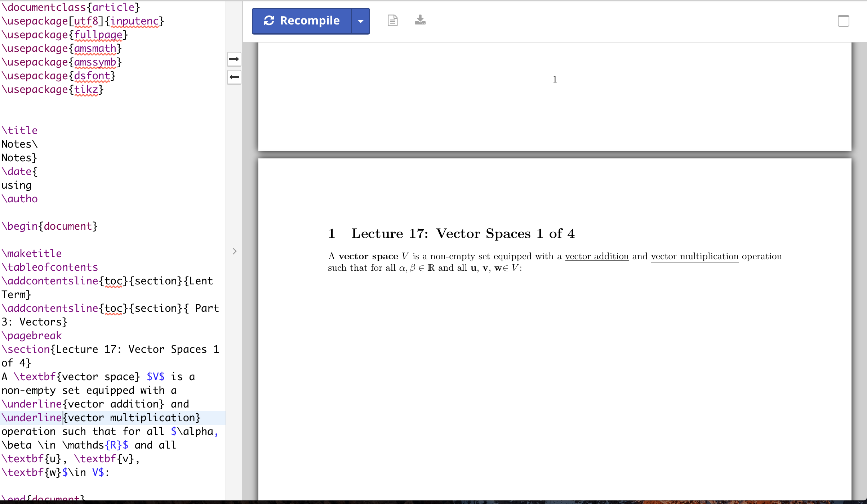Select the highlighted vector multiplication line
867x504 pixels.
(101, 418)
